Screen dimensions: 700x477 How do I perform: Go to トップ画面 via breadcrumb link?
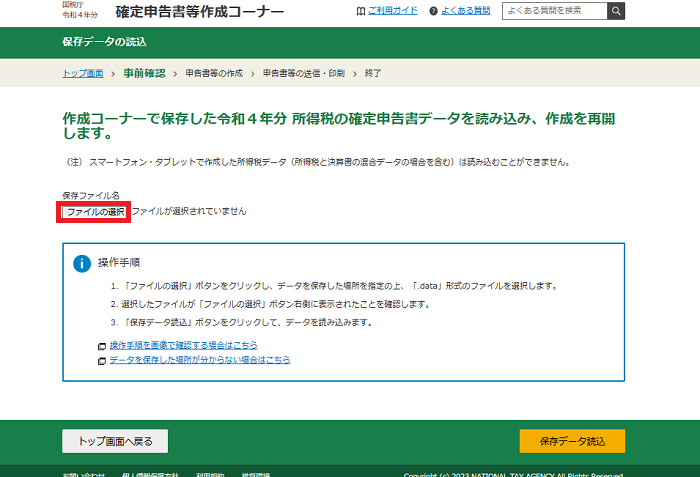click(x=83, y=73)
